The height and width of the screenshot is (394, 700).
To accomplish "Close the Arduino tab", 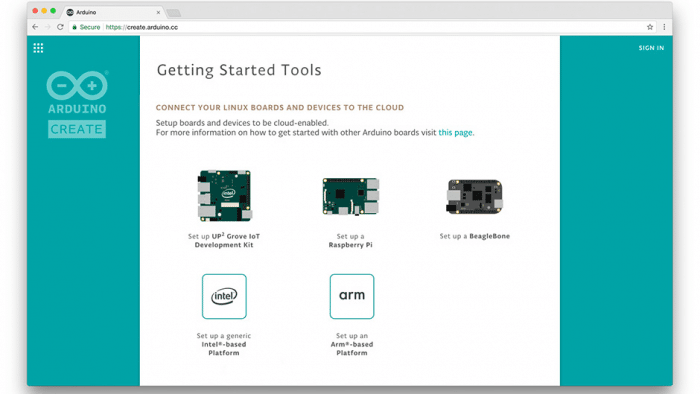I will click(158, 12).
